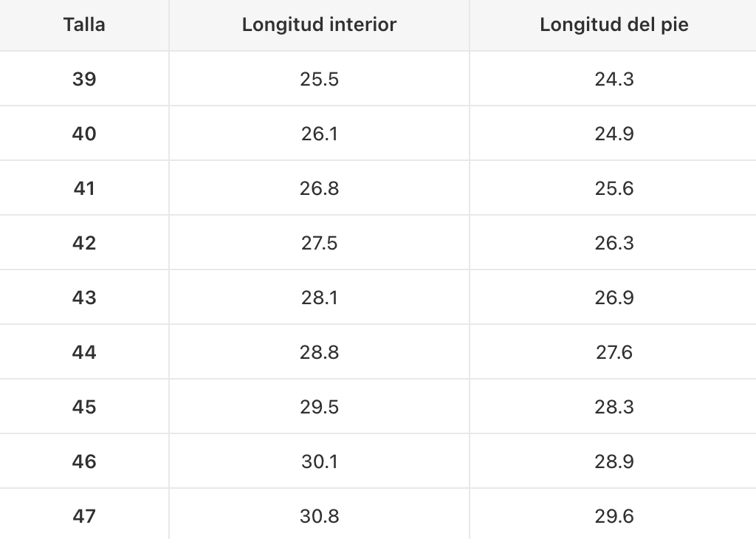Click the 27.6 foot length value
The height and width of the screenshot is (539, 756).
pos(614,352)
